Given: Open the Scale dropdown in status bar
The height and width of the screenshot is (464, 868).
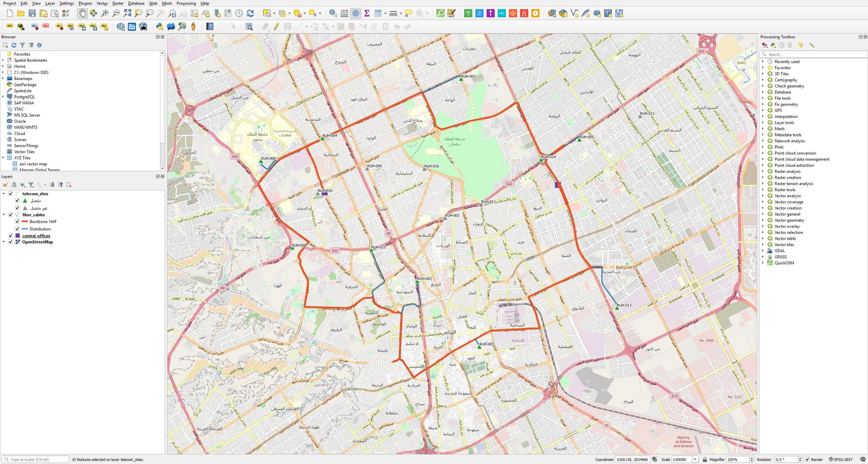Looking at the screenshot, I should click(x=695, y=460).
